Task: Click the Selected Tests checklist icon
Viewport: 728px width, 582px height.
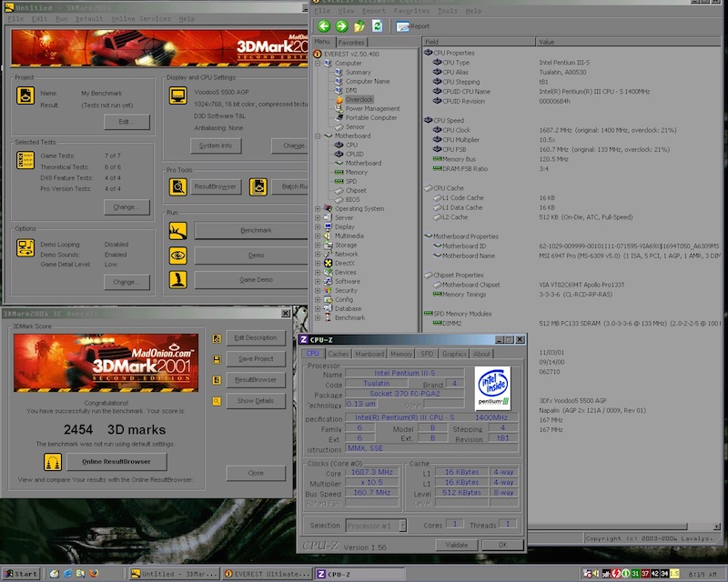Action: (25, 160)
